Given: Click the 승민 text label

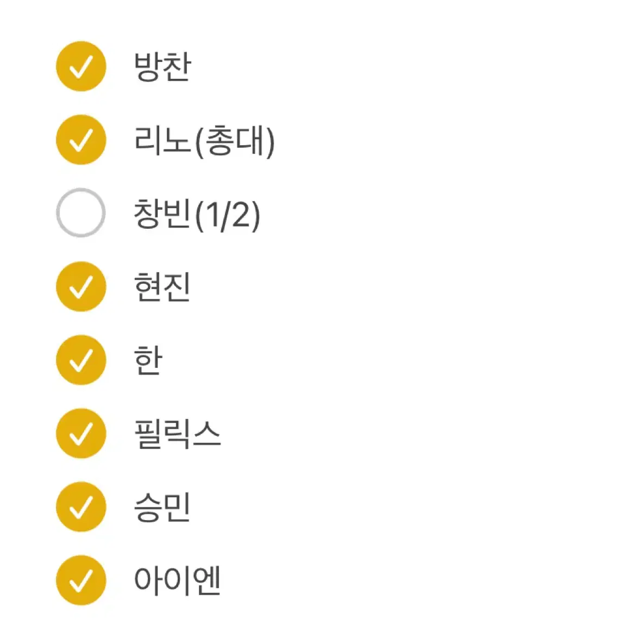Looking at the screenshot, I should (x=162, y=507).
